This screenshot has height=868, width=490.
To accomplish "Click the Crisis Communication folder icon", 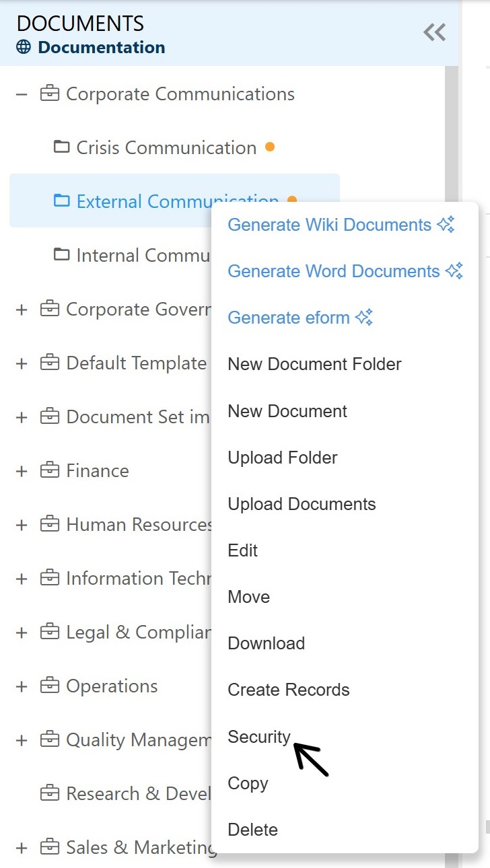I will click(62, 147).
